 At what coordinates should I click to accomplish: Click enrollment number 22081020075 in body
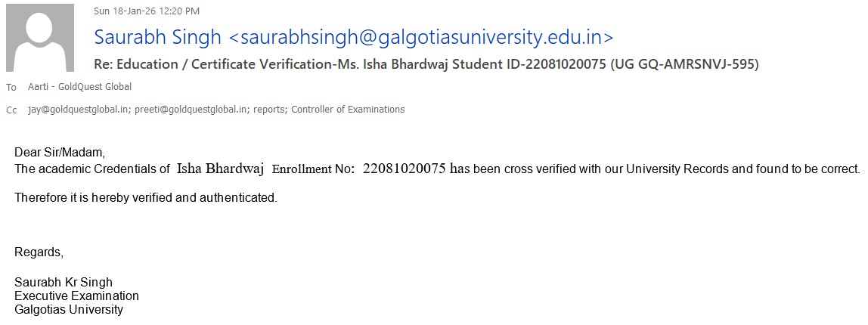point(405,169)
